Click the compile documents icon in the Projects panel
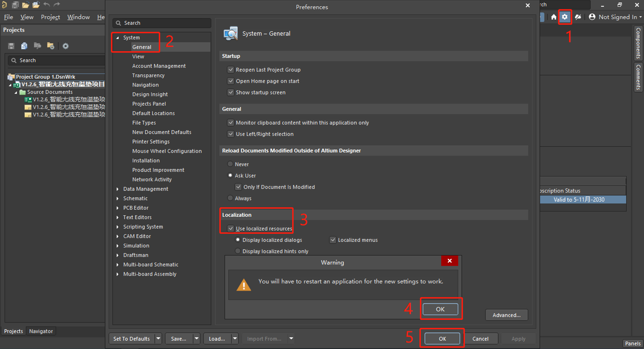This screenshot has height=349, width=644. (24, 46)
